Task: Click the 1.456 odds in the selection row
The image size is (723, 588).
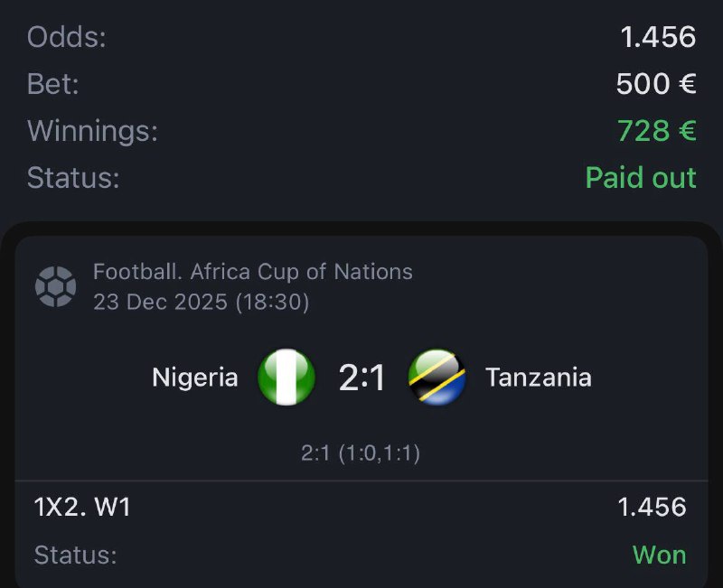Action: tap(652, 508)
